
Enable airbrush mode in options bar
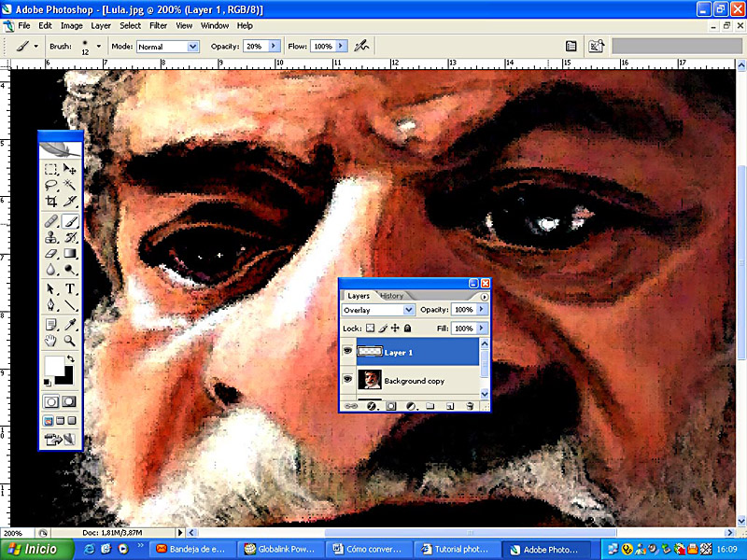pyautogui.click(x=361, y=45)
